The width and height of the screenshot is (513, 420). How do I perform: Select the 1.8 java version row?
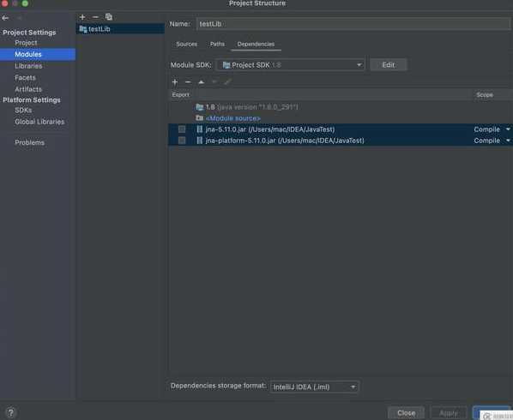click(341, 107)
